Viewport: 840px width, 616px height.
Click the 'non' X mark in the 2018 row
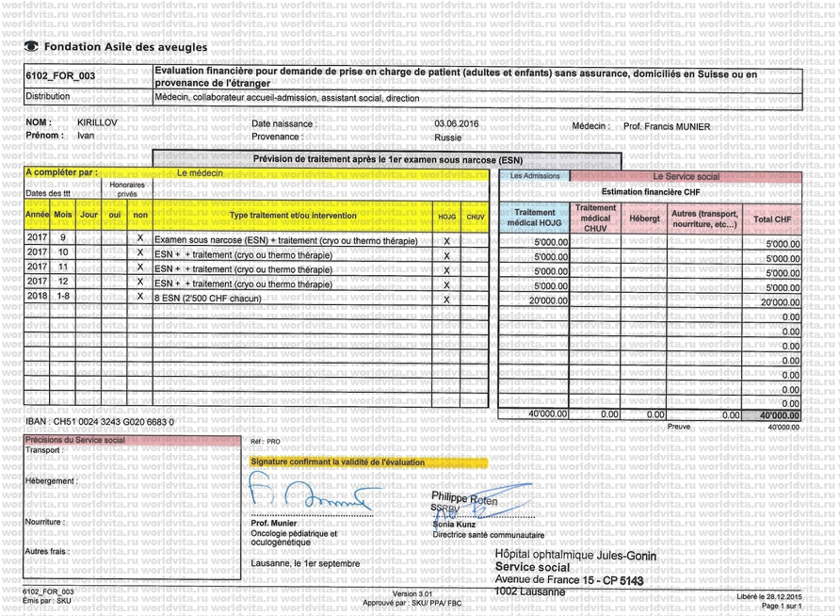pyautogui.click(x=140, y=296)
